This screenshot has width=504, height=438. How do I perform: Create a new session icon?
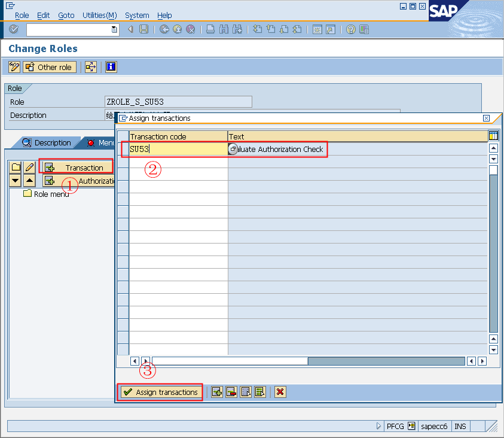(x=317, y=29)
